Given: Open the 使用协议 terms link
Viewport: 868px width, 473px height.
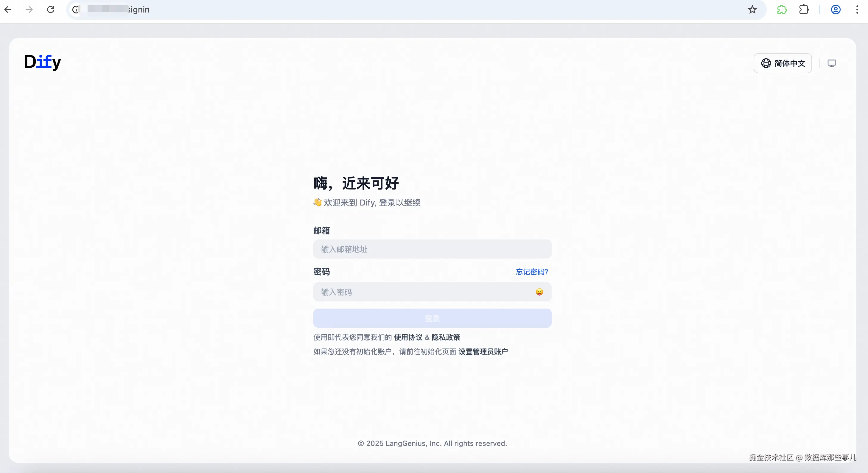Looking at the screenshot, I should click(407, 337).
